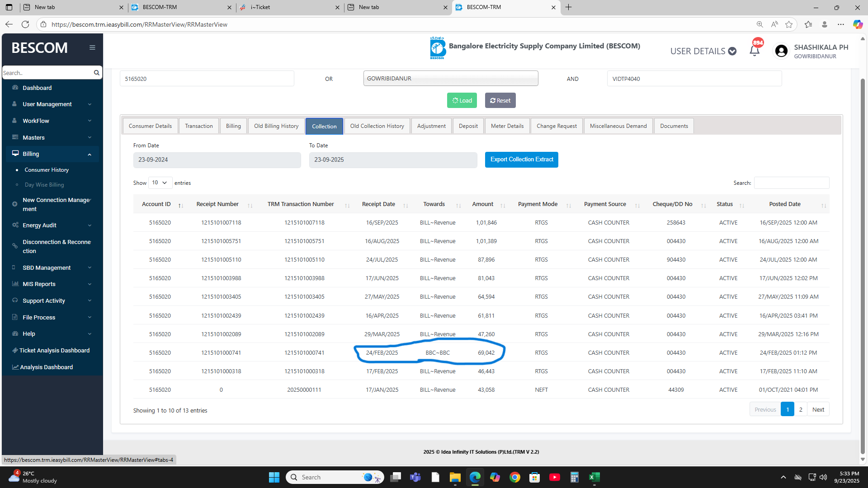The image size is (868, 488).
Task: Sort by the Amount column header
Action: click(x=482, y=204)
